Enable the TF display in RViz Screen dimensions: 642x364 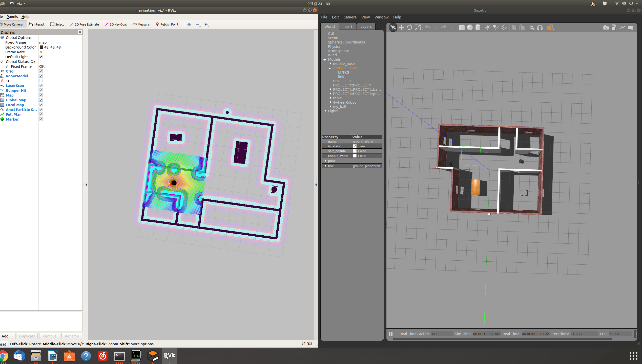coord(41,81)
